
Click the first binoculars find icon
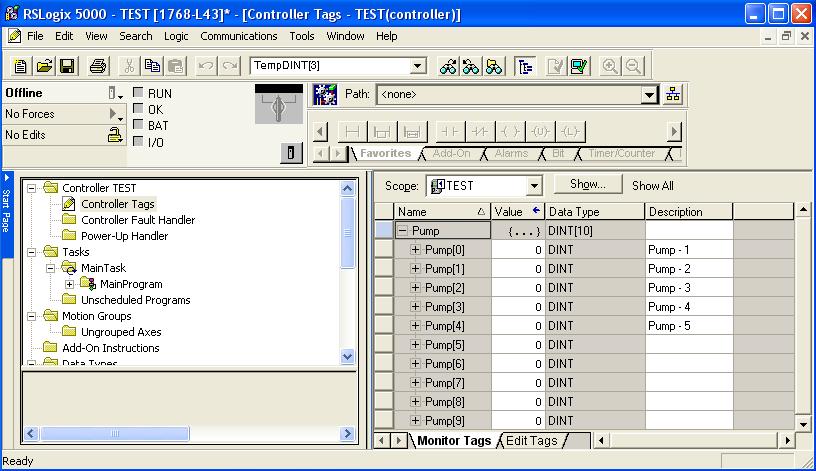(448, 66)
